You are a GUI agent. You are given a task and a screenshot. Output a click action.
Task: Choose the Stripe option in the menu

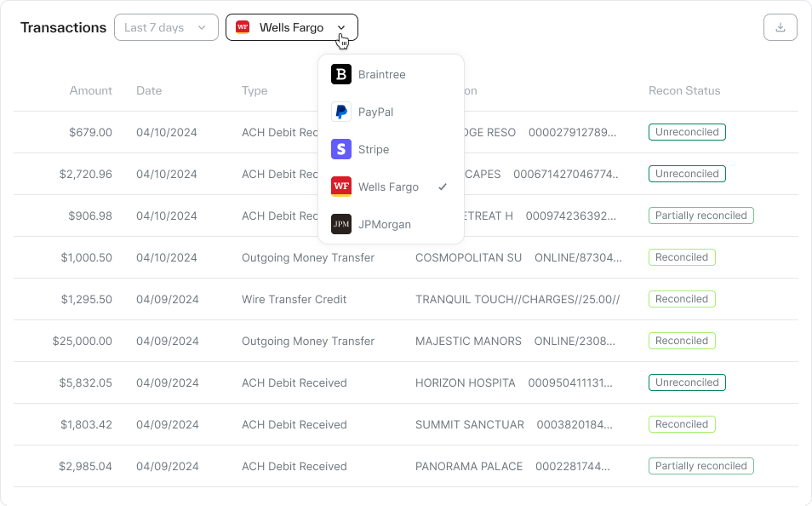tap(374, 150)
